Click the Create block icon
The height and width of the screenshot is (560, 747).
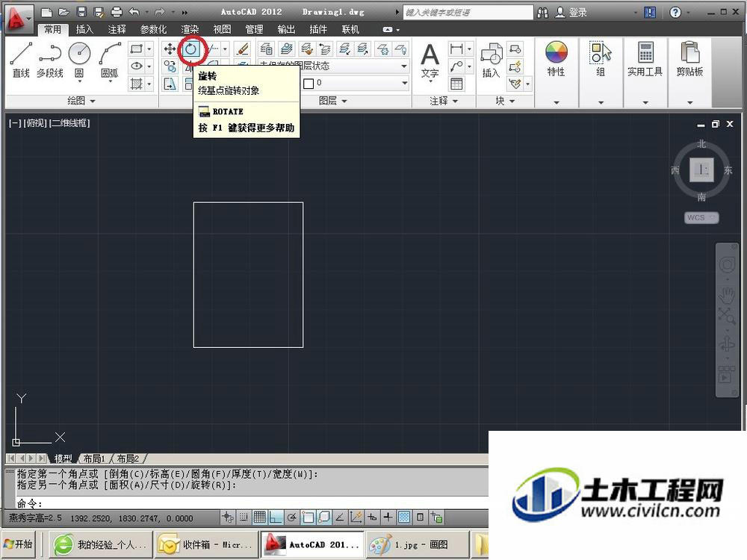coord(515,49)
